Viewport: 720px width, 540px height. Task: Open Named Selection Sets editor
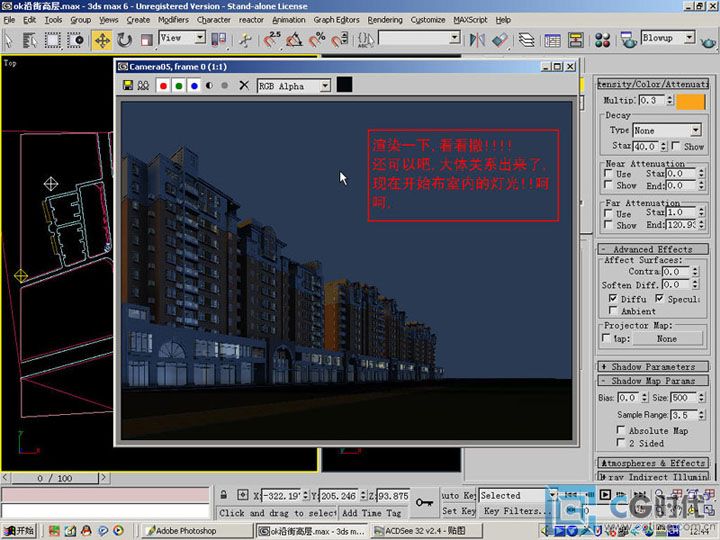pyautogui.click(x=366, y=40)
